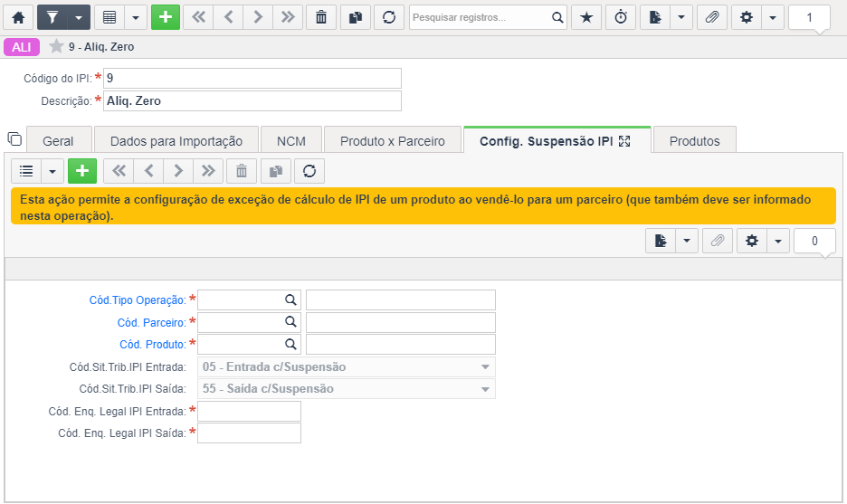
Task: Open sub-panel export dropdown arrow
Action: (x=687, y=241)
